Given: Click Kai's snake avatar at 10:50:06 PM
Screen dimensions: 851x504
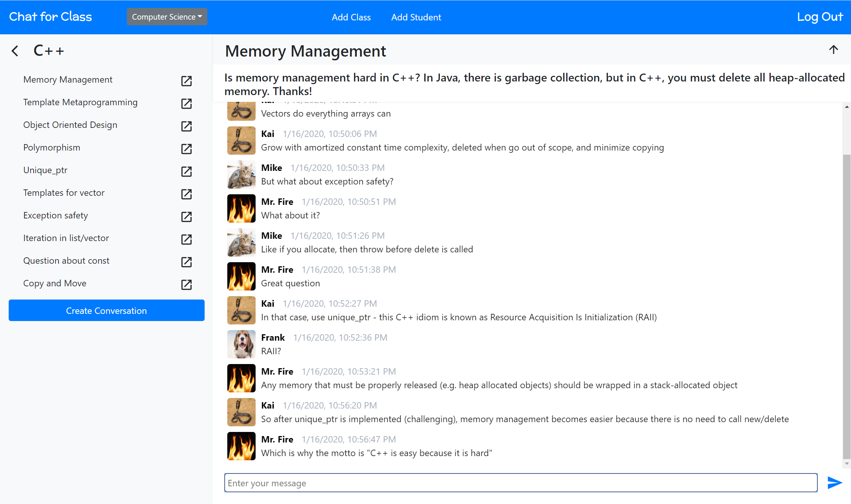Looking at the screenshot, I should click(241, 140).
